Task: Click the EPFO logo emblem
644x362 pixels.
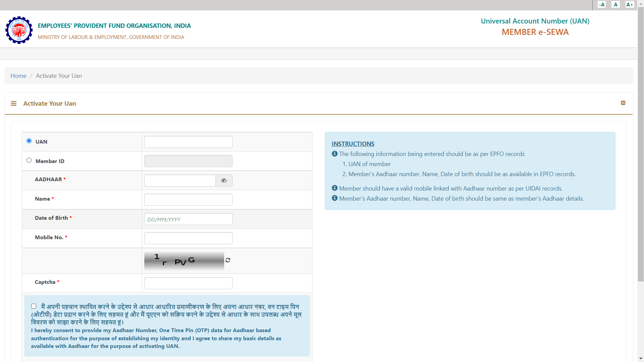Action: 19,30
